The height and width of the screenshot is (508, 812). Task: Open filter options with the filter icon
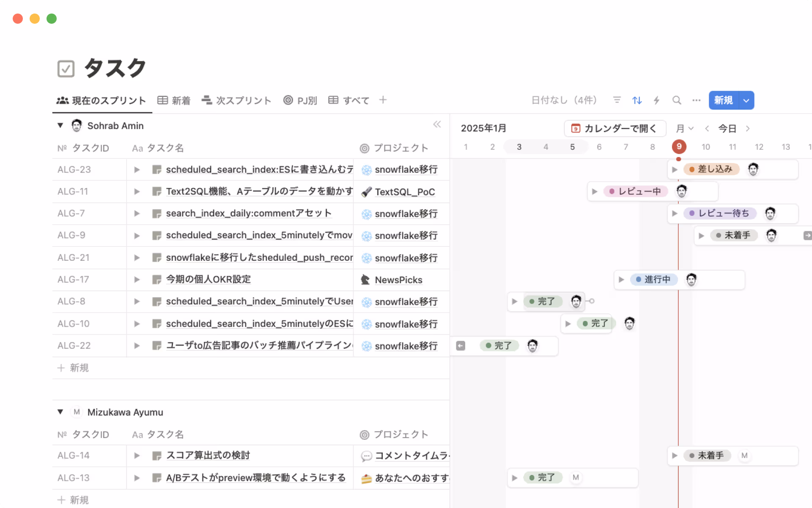point(617,100)
